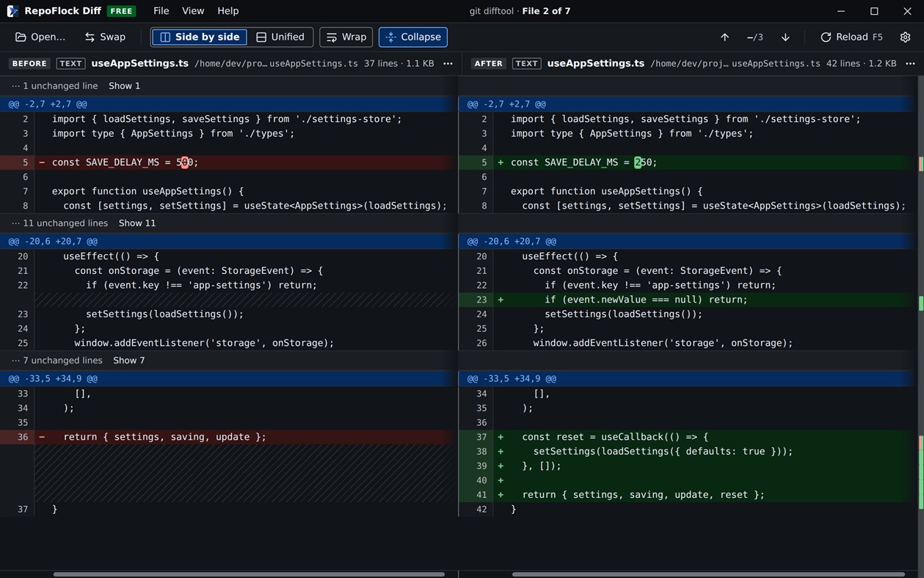Image resolution: width=924 pixels, height=578 pixels.
Task: Click added line 'if (event.newValue === null) return;'
Action: coord(688,300)
